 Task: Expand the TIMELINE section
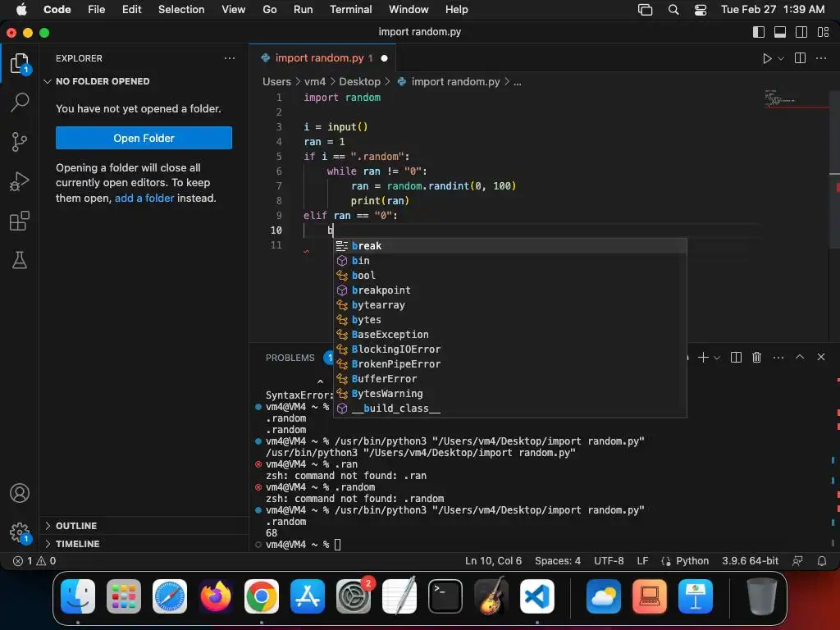tap(144, 544)
